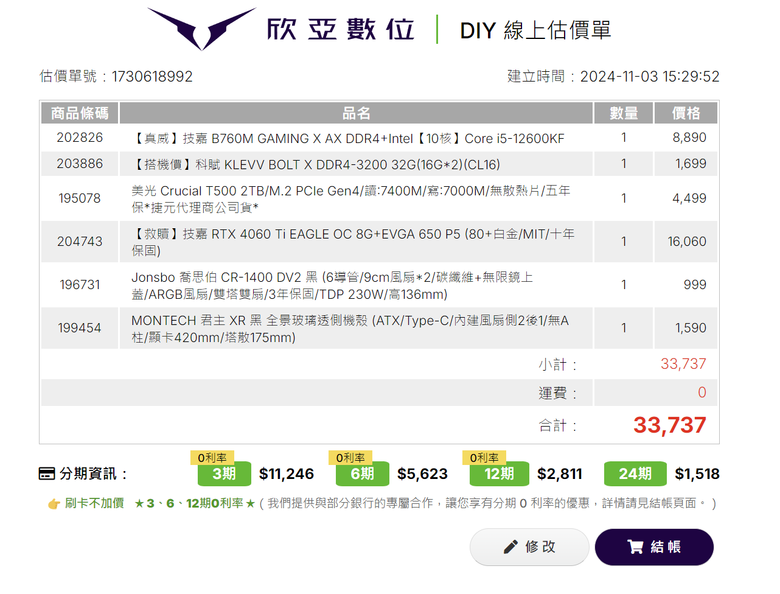The width and height of the screenshot is (780, 594).
Task: Click the price 16,060
Action: 687,241
